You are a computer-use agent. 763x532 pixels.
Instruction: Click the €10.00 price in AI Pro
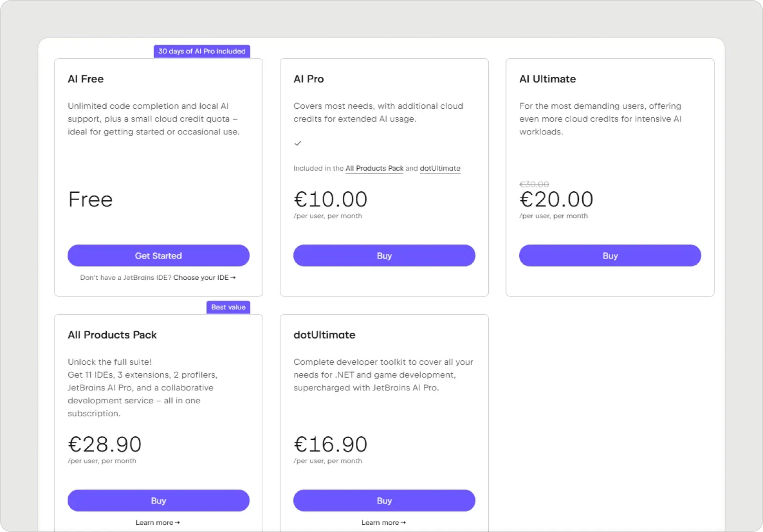tap(330, 199)
